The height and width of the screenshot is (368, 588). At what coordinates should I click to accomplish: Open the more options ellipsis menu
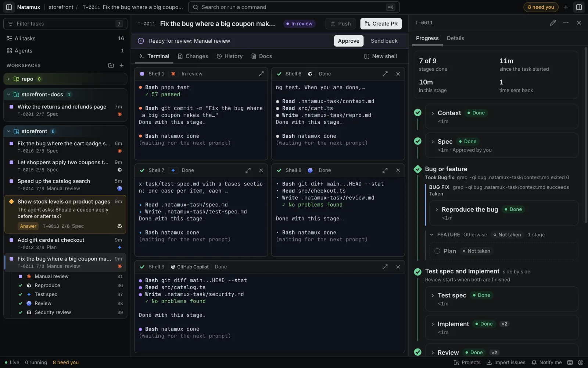point(566,23)
